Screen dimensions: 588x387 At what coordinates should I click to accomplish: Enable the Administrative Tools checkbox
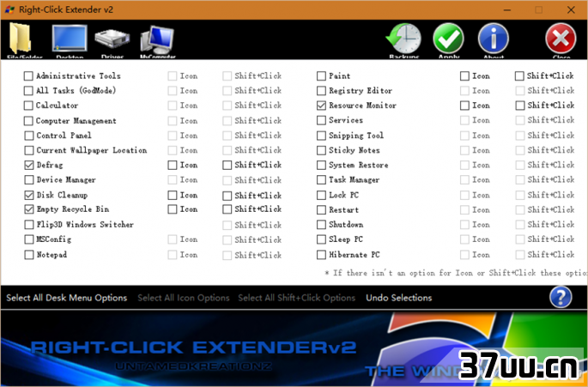(28, 76)
